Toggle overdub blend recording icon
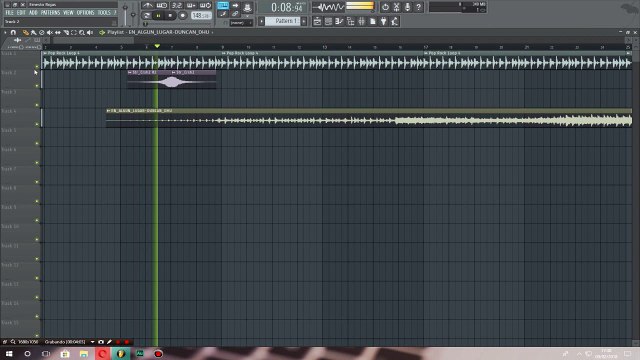Image resolution: width=640 pixels, height=360 pixels. click(191, 5)
